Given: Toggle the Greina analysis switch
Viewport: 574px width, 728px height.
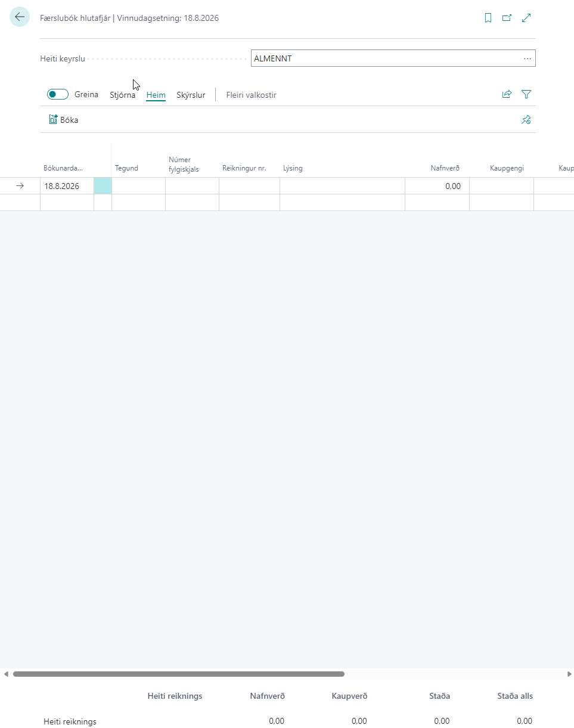Looking at the screenshot, I should (x=58, y=94).
